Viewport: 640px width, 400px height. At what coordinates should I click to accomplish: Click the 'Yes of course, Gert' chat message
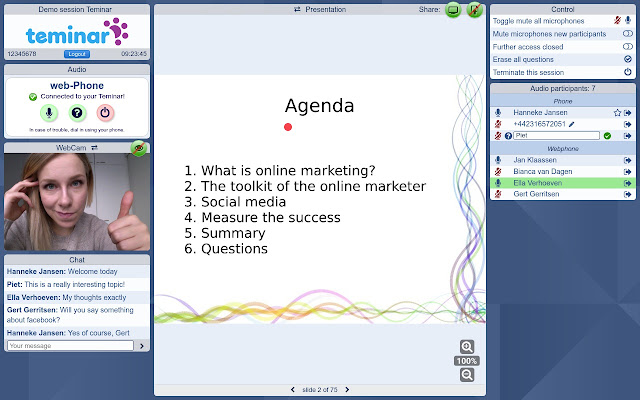[99, 333]
